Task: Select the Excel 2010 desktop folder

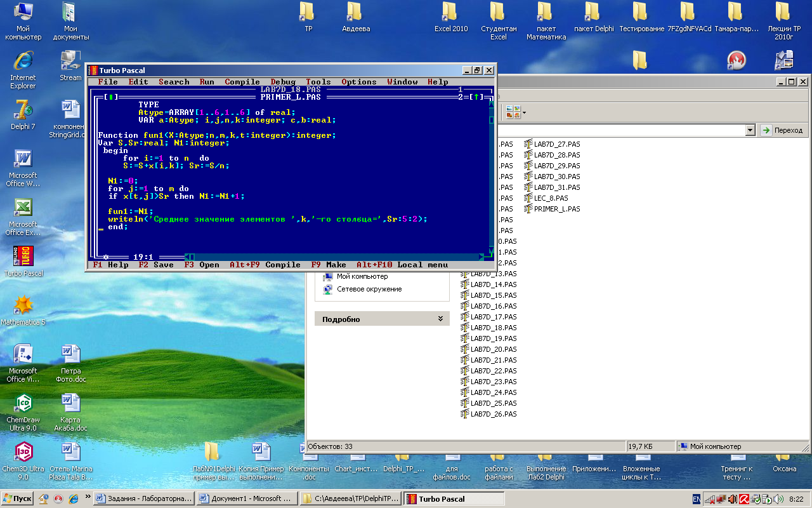Action: pos(450,17)
